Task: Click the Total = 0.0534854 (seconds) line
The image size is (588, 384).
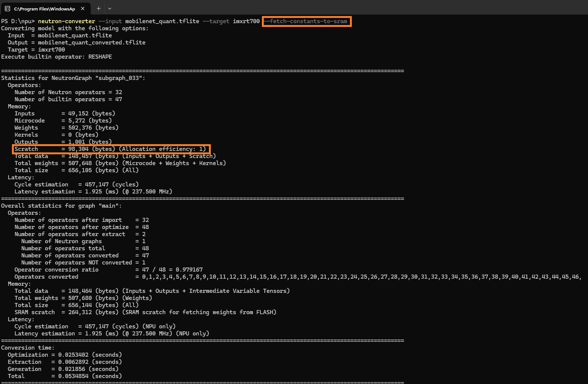Action: click(x=65, y=376)
